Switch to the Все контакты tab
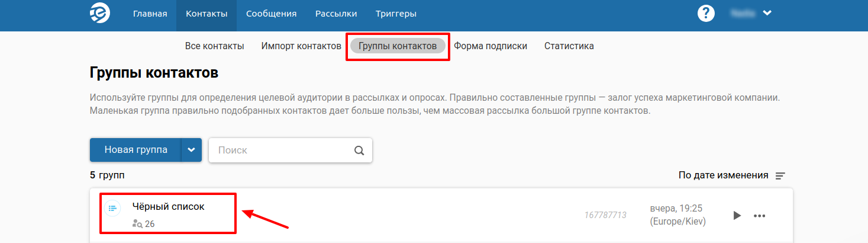This screenshot has width=868, height=243. (x=214, y=46)
